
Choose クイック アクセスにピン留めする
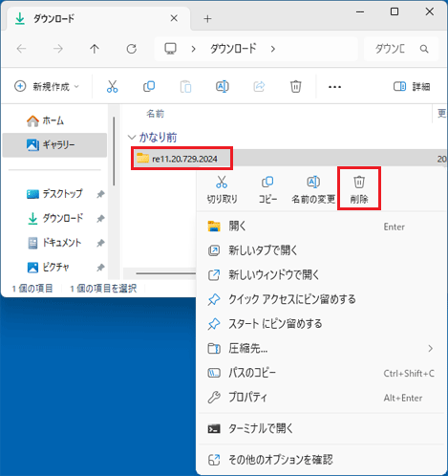point(321,299)
